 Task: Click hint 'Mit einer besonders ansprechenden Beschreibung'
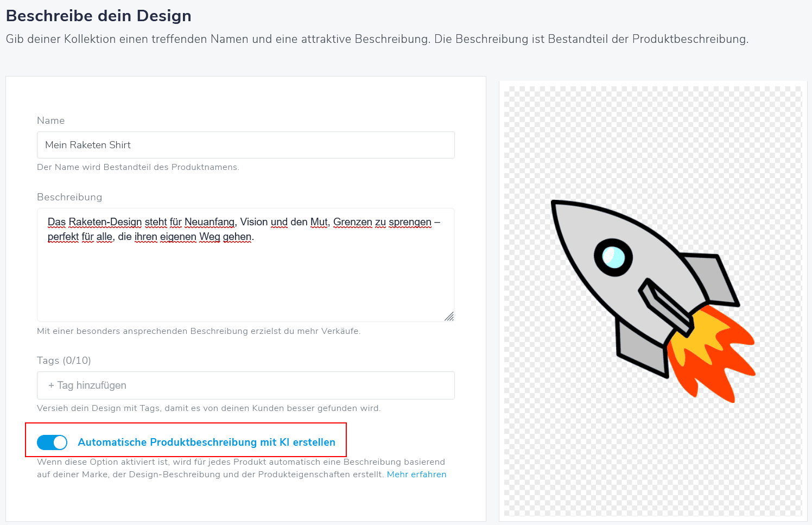[199, 331]
